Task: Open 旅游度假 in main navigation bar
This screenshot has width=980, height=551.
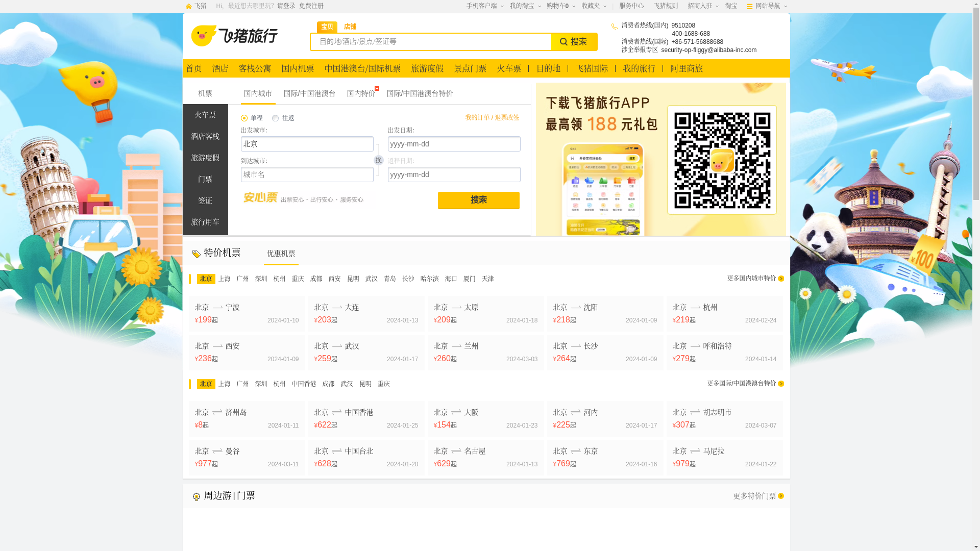Action: [x=427, y=68]
